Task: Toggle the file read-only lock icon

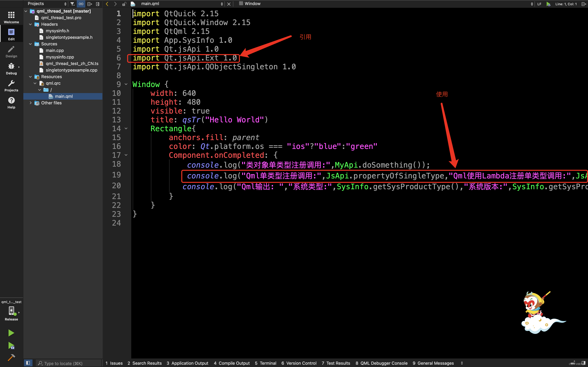Action: click(124, 4)
